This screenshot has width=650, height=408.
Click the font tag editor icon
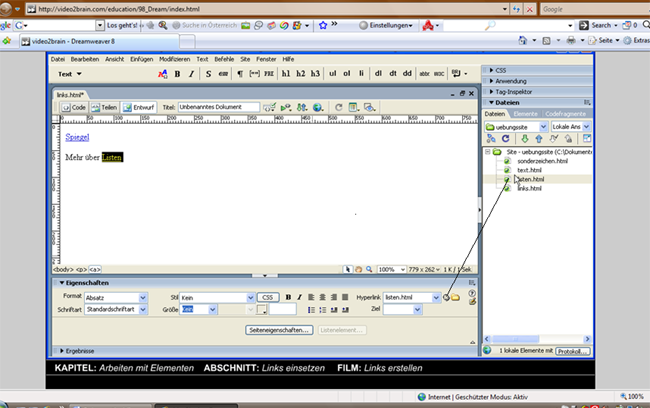162,74
